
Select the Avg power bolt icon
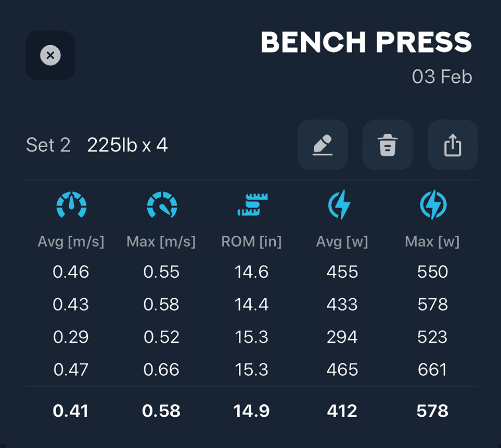point(342,205)
